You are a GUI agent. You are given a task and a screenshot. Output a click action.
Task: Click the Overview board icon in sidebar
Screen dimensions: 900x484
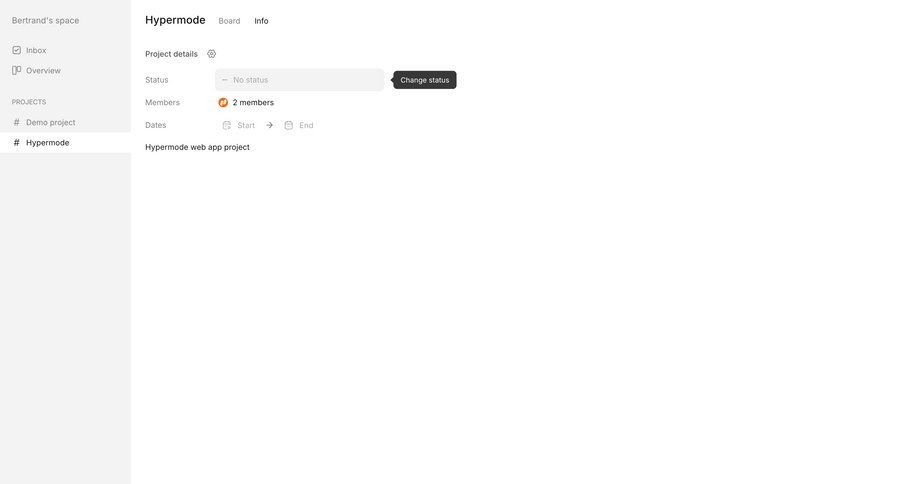click(17, 71)
